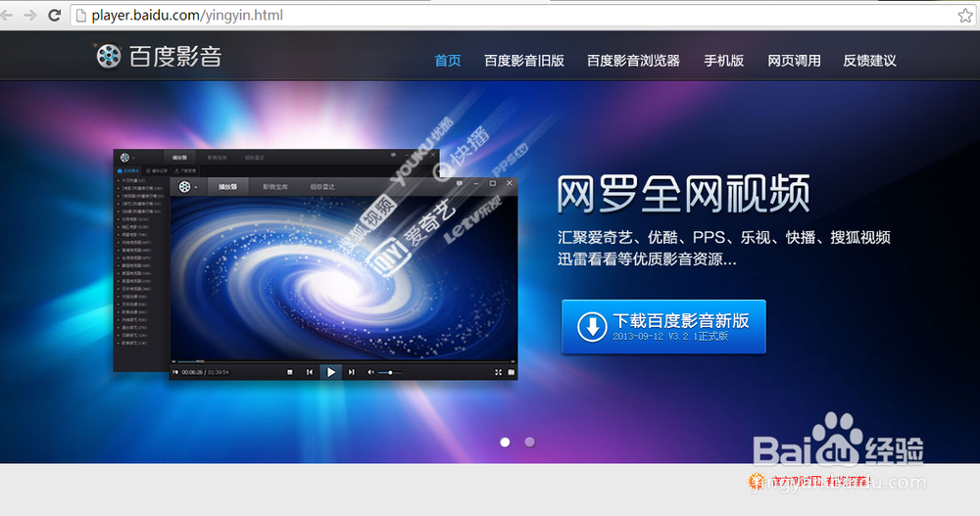Select the 网页调用 navigation item
The width and height of the screenshot is (980, 516).
[794, 61]
